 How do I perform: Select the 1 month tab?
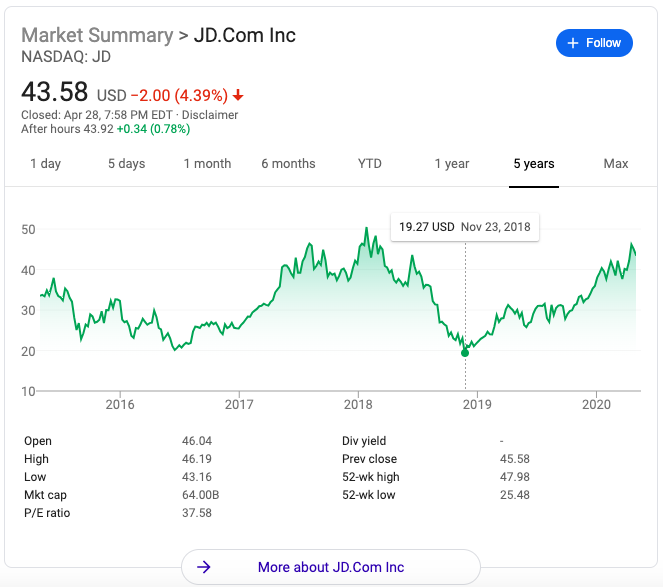[207, 164]
